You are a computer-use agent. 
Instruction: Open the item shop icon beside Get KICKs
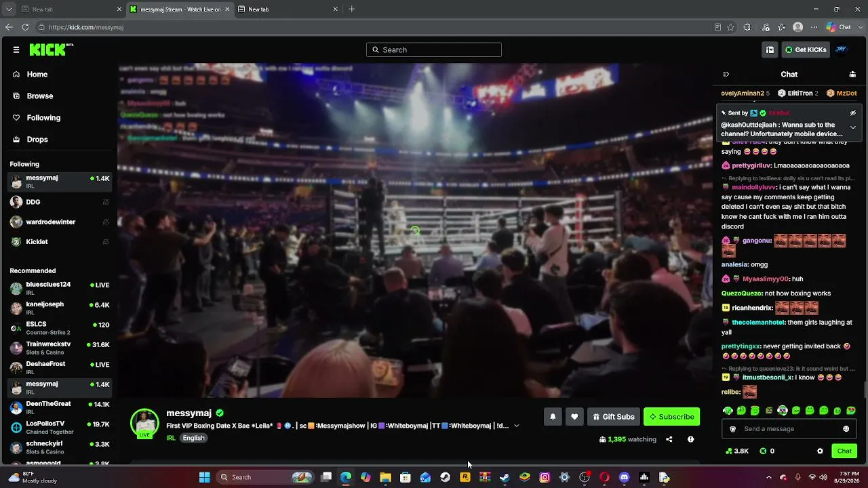(770, 49)
